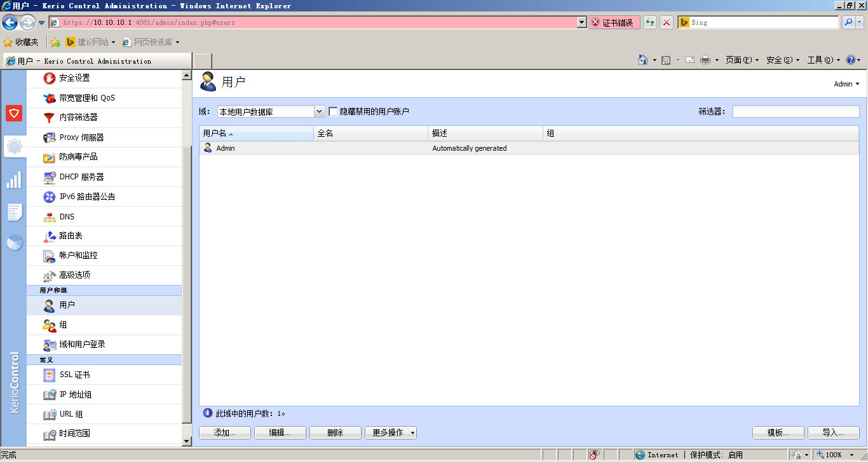Expand the address bar history dropdown
Viewport: 868px width, 463px height.
[581, 23]
